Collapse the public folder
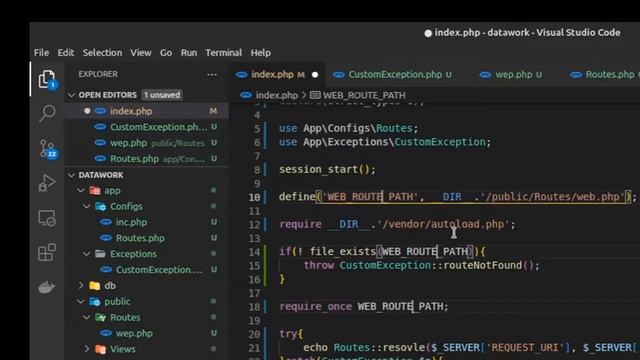Viewport: 640px width, 360px height. pos(81,302)
